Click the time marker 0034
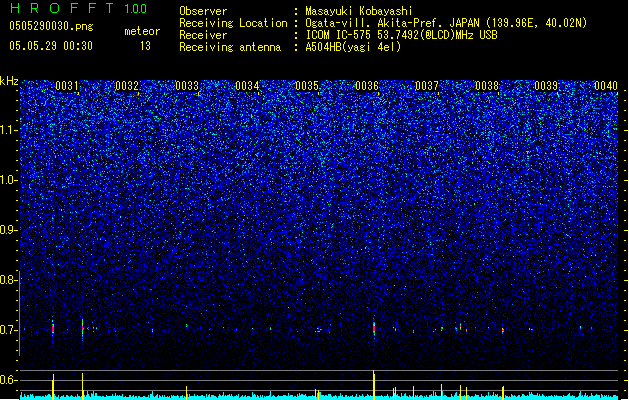The image size is (629, 400). point(247,86)
